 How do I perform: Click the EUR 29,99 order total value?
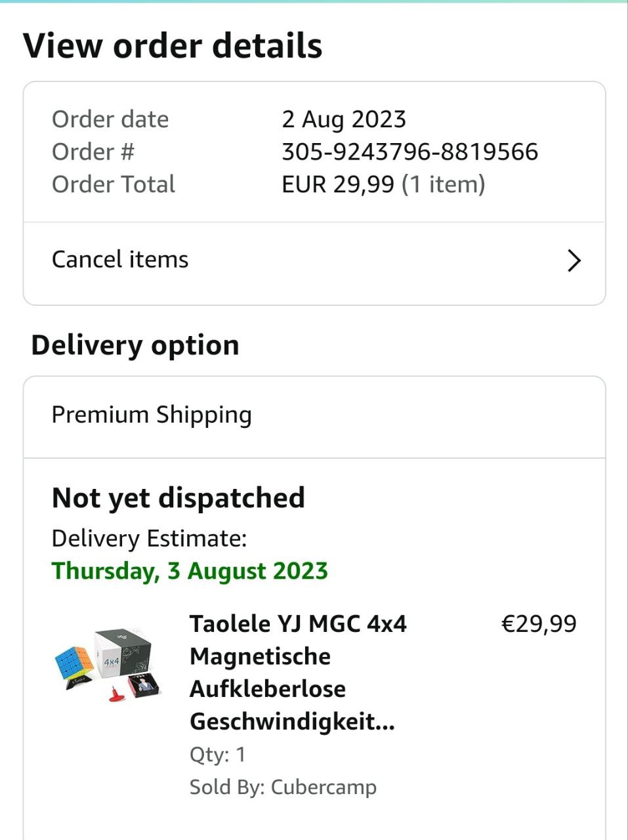click(x=338, y=184)
